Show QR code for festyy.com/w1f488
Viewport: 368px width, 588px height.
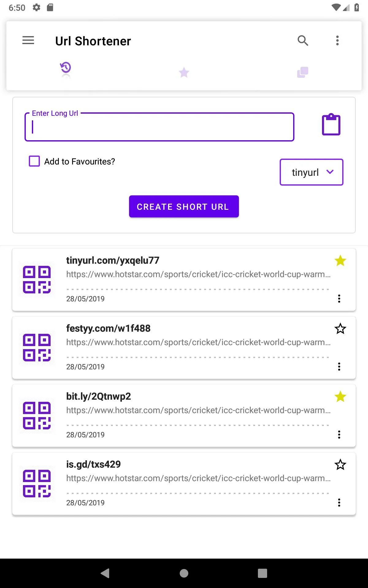coord(37,348)
